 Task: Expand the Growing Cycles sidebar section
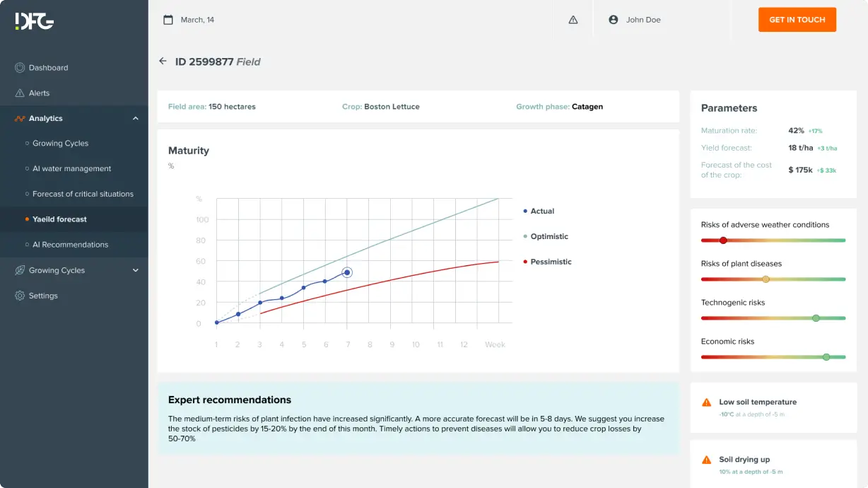click(136, 270)
